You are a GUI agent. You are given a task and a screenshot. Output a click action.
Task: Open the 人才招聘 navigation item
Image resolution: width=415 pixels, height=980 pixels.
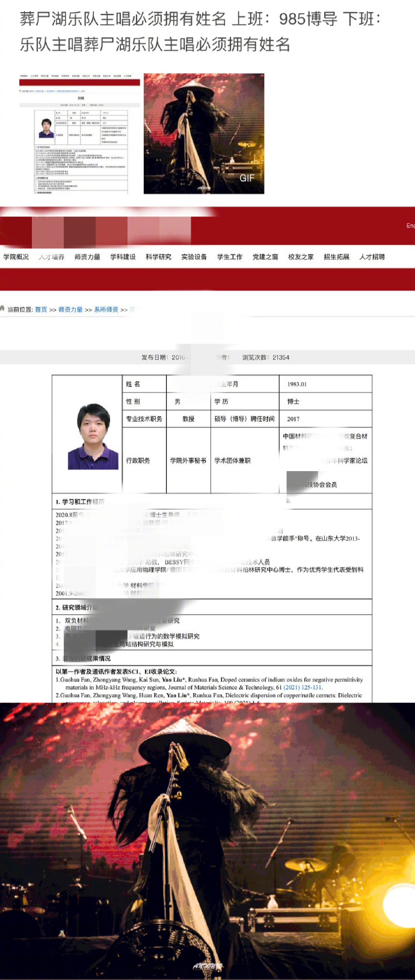click(372, 257)
